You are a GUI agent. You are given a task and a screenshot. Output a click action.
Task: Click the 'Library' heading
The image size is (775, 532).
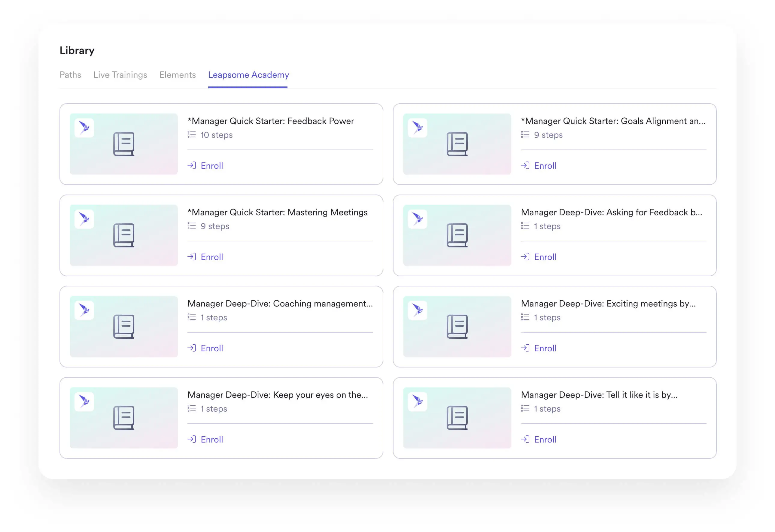click(77, 50)
